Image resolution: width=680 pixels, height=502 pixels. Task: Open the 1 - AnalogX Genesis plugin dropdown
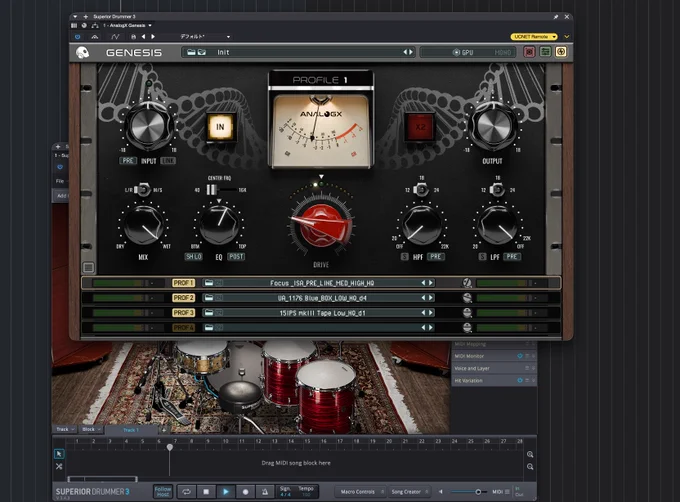click(x=127, y=26)
